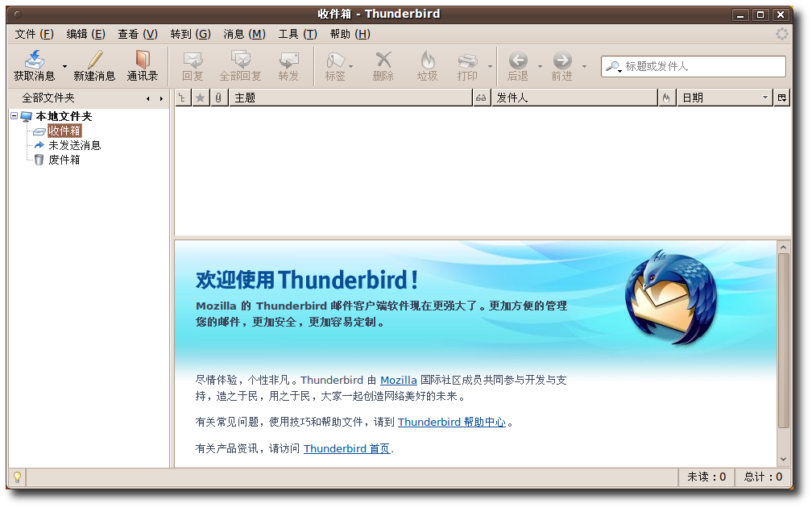812x508 pixels.
Task: Click the Thunderbird logo image
Action: [x=670, y=298]
